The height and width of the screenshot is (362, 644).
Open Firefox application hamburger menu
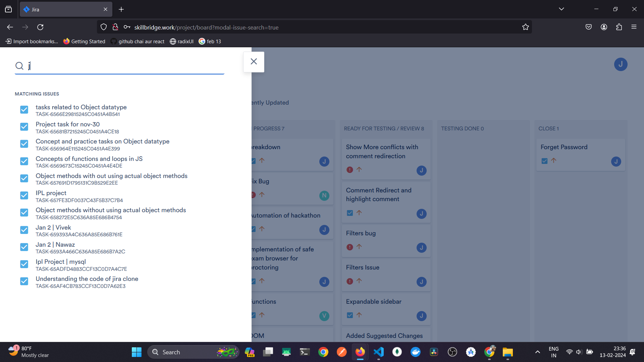point(634,27)
